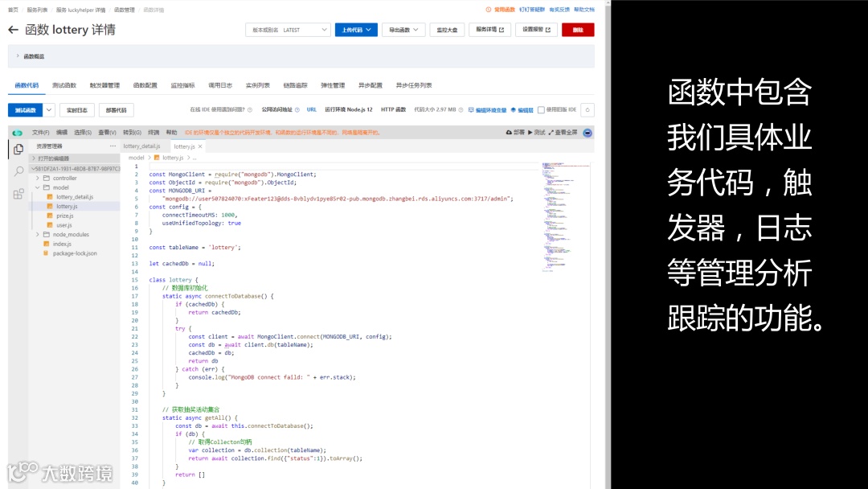Select the search magnifier icon in IDE sidebar

[x=18, y=171]
